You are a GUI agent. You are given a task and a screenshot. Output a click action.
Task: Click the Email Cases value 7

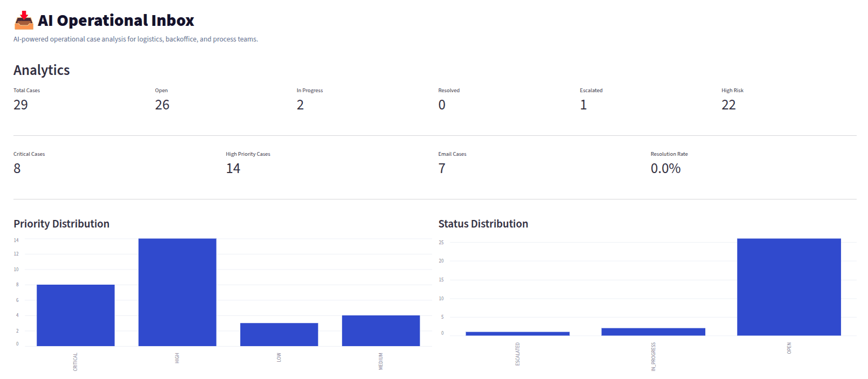pyautogui.click(x=442, y=168)
